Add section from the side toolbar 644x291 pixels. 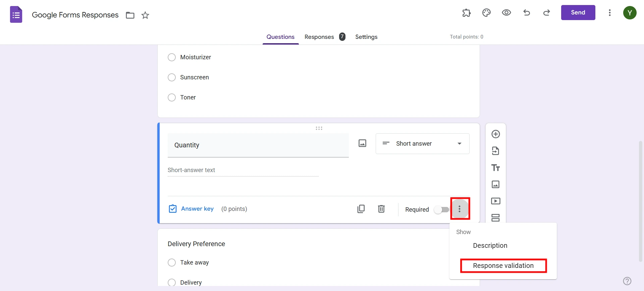coord(496,218)
